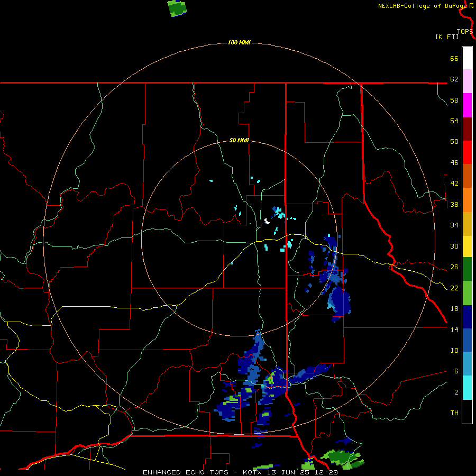
Task: Click the legend value '18'
Action: tap(454, 309)
